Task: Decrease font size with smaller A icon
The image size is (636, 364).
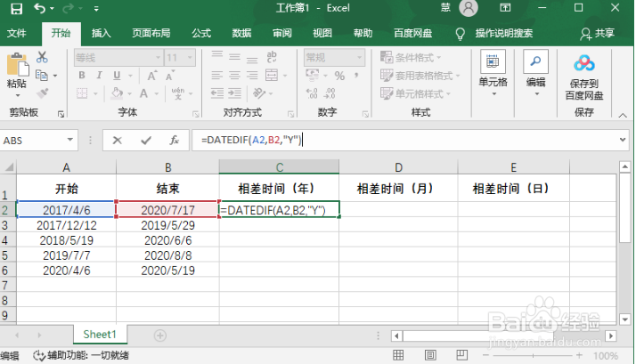Action: tap(169, 76)
